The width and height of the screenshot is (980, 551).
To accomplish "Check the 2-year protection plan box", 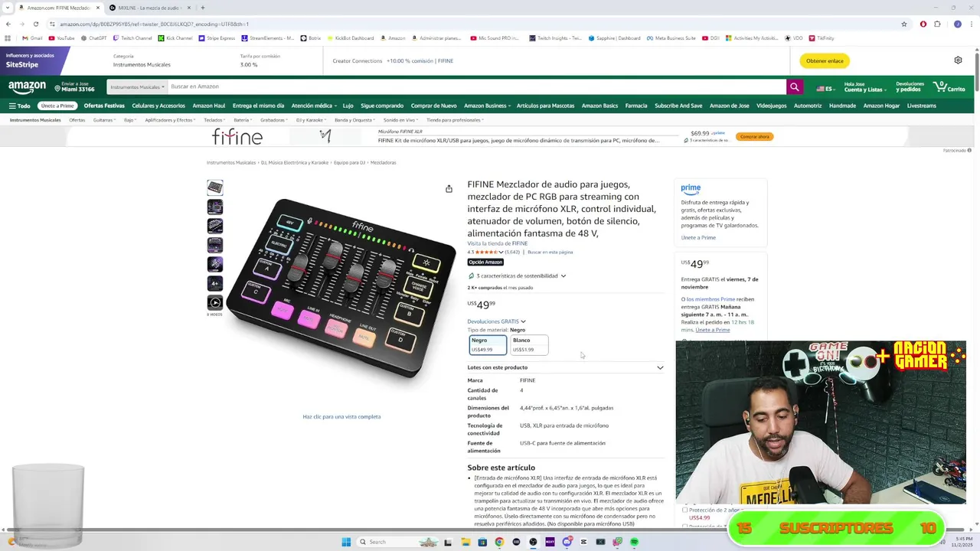I will pos(684,510).
